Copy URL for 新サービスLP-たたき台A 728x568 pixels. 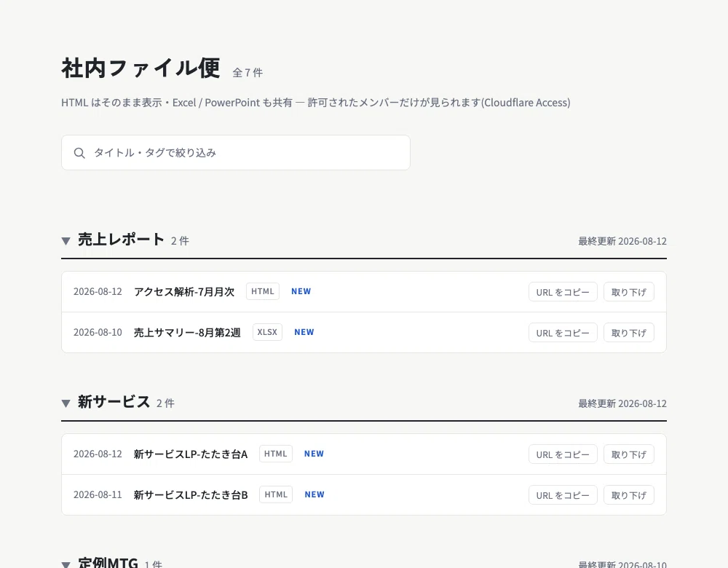(563, 454)
